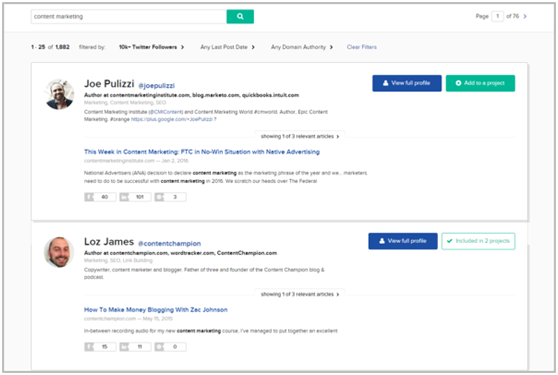The width and height of the screenshot is (558, 375).
Task: Expand the Any Last Post Date filter
Action: point(227,47)
